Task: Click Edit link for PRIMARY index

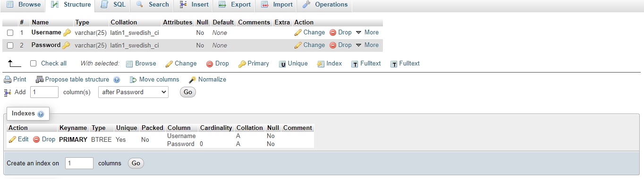Action: pos(19,139)
